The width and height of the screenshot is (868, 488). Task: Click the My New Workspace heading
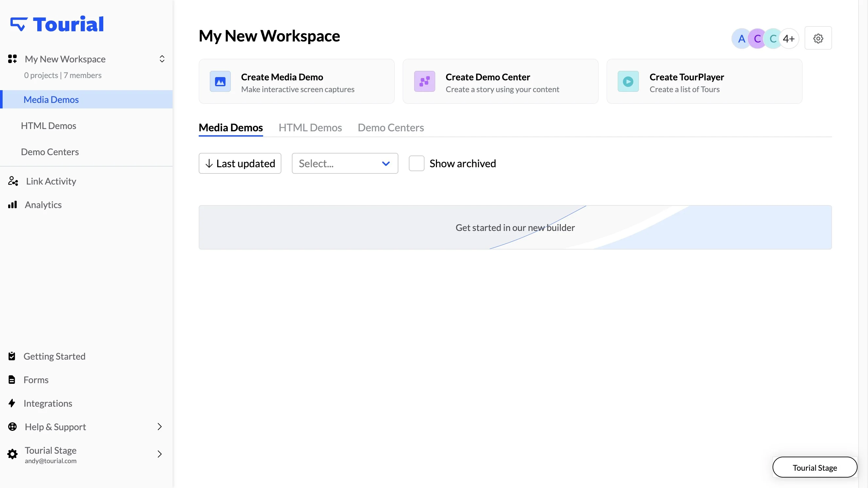269,36
